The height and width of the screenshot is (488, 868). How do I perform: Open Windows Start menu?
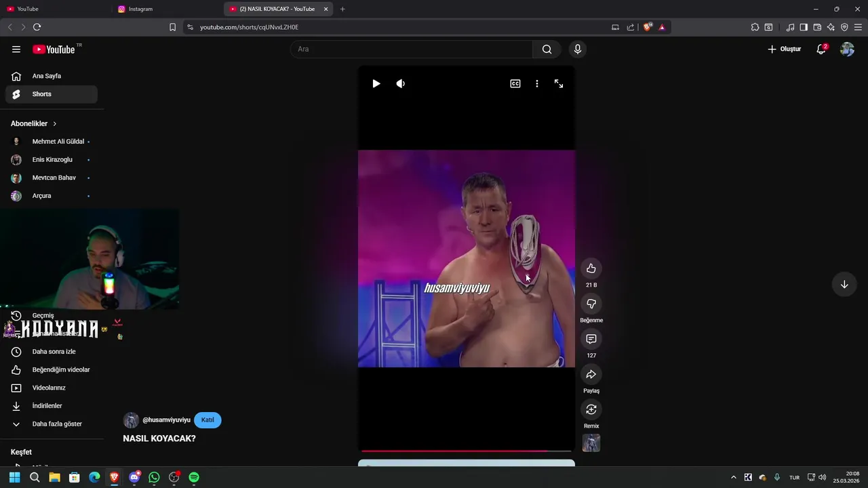(x=14, y=477)
